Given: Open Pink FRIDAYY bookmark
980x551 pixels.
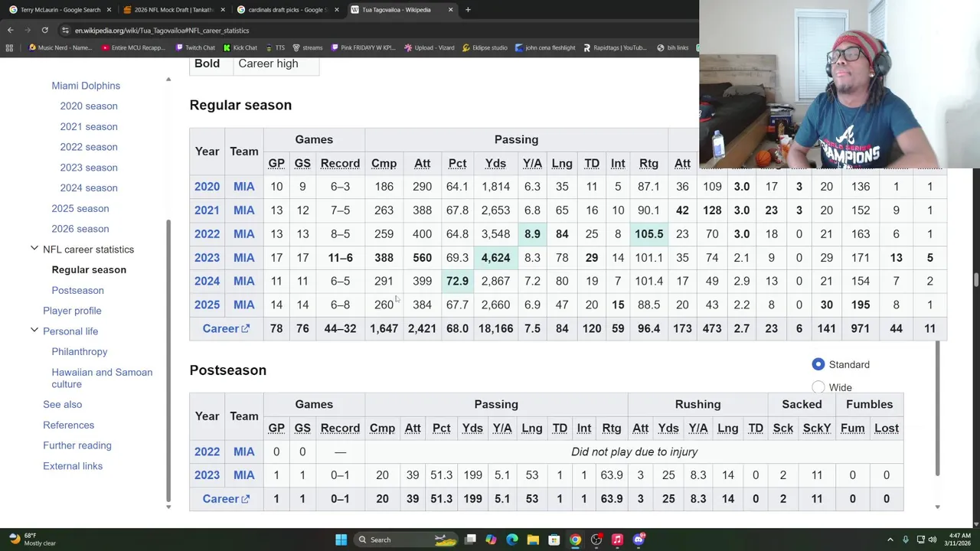Looking at the screenshot, I should click(362, 47).
